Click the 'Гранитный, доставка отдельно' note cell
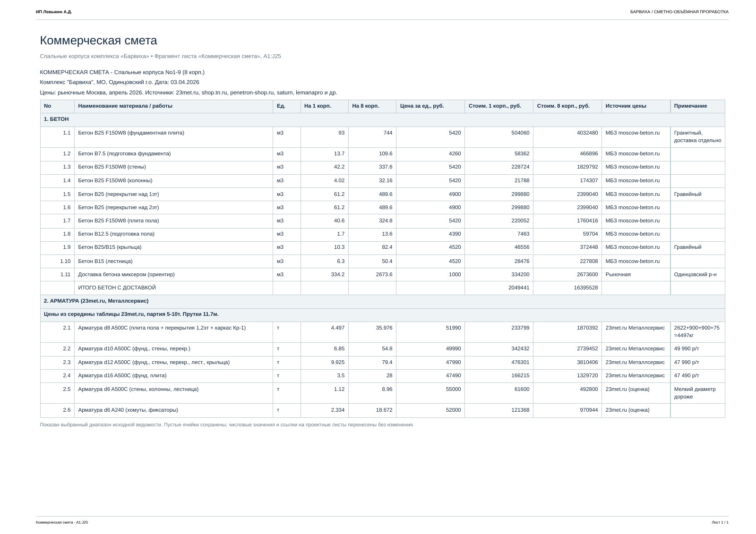Screen dimensions: 756x534 pyautogui.click(x=697, y=137)
